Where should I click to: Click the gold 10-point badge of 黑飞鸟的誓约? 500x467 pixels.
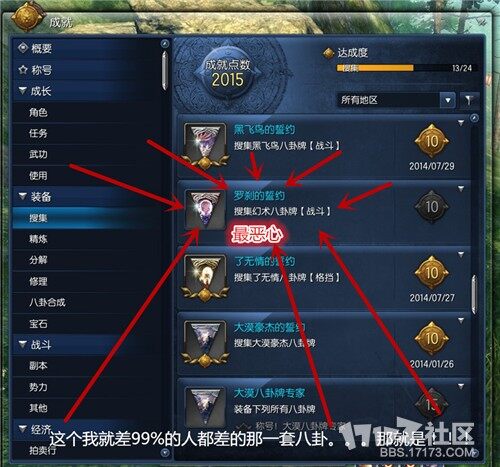coord(432,141)
